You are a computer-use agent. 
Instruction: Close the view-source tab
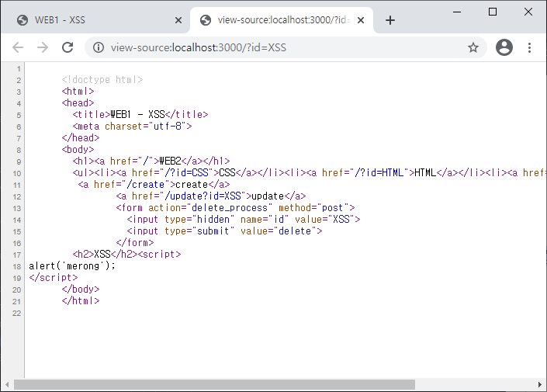pyautogui.click(x=361, y=20)
